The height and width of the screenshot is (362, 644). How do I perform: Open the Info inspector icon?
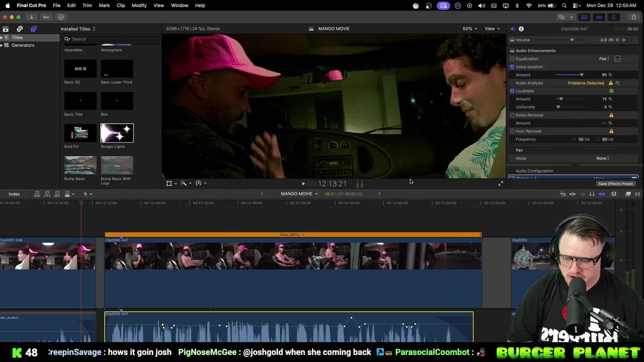[521, 29]
